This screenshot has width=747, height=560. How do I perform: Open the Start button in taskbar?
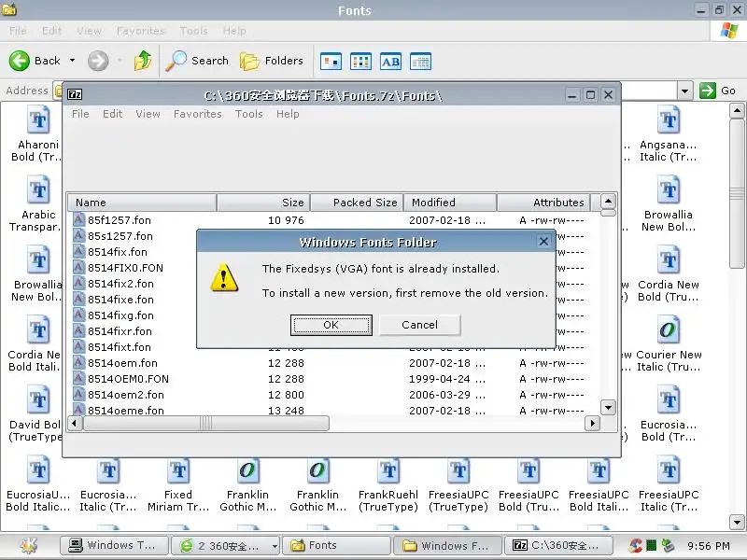click(29, 545)
